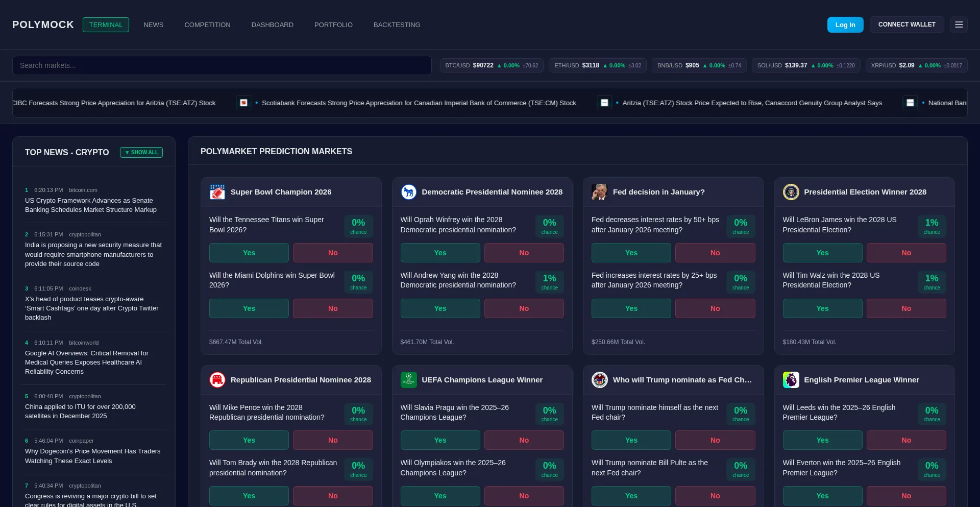Open the Backtesting tab
Viewport: 980px width, 507px height.
coord(397,25)
